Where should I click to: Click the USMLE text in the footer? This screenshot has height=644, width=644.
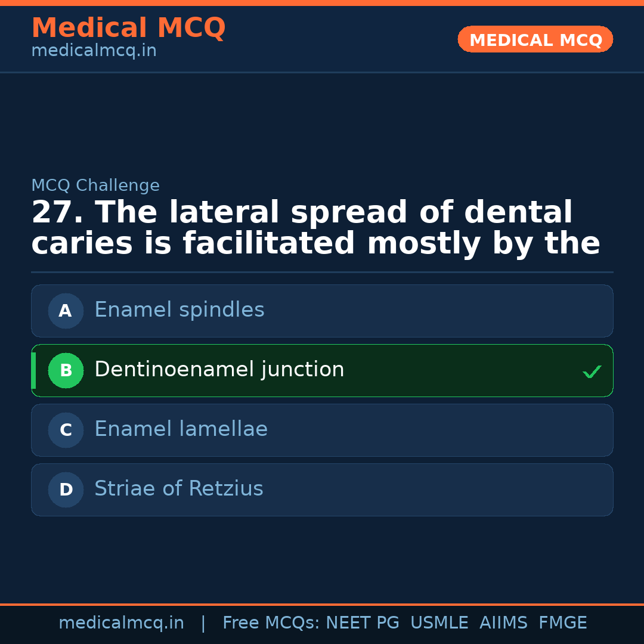pyautogui.click(x=439, y=623)
